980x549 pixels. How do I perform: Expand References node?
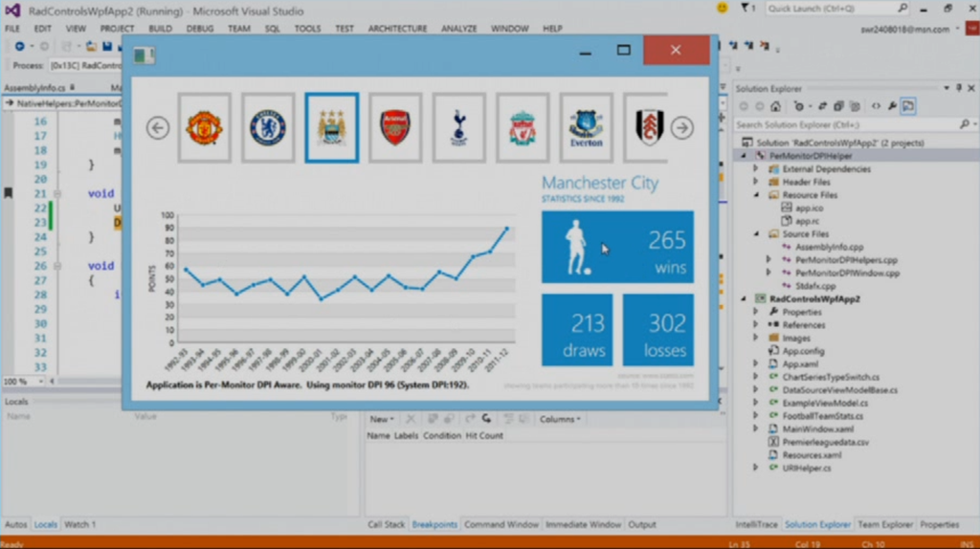756,325
